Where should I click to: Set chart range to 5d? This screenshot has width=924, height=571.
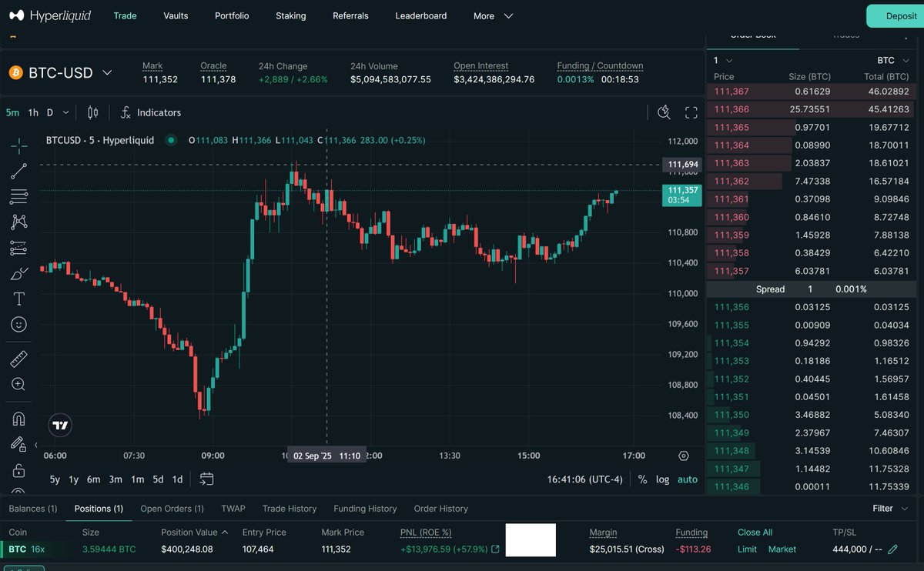click(x=158, y=479)
